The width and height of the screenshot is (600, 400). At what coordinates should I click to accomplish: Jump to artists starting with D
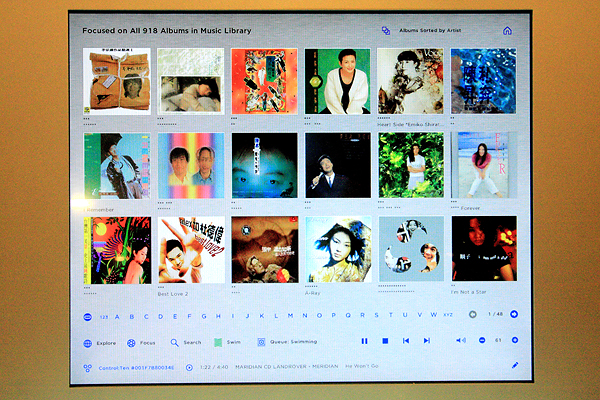(160, 317)
